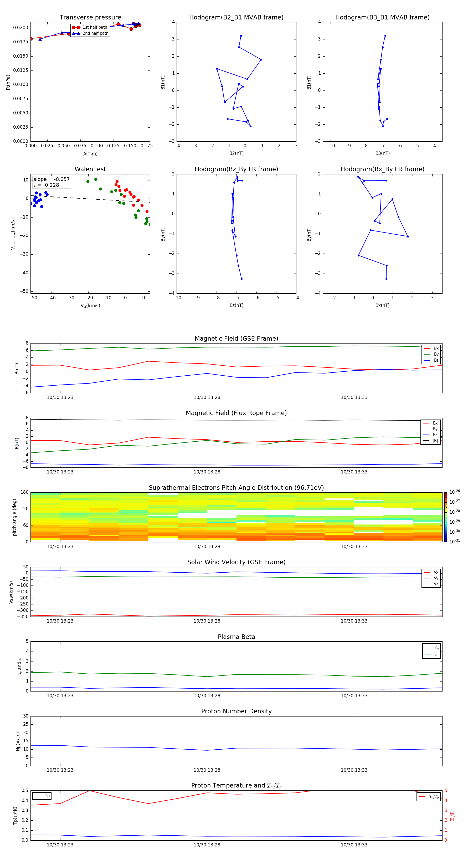The image size is (473, 868).
Task: Click 'Magnetic Field (GSE Frame)' title
Action: pos(236,339)
